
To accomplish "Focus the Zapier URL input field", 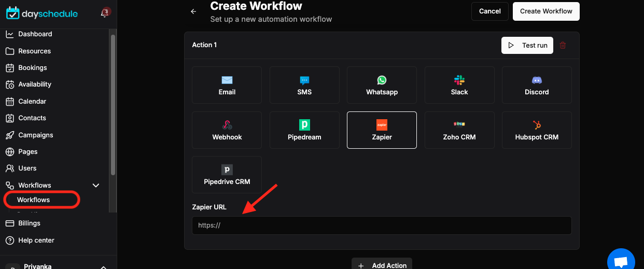I will pyautogui.click(x=382, y=225).
